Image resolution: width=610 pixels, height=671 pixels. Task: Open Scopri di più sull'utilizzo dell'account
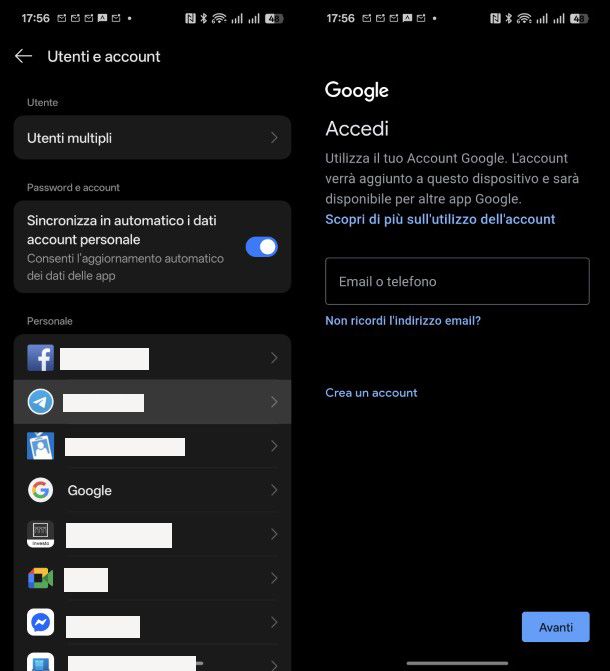[440, 219]
